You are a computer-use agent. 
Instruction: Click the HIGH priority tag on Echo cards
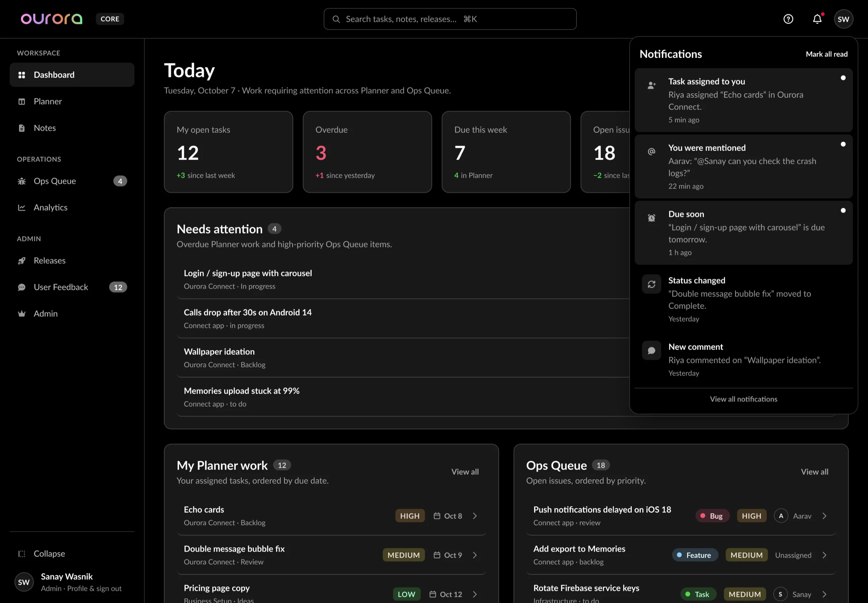pyautogui.click(x=410, y=516)
